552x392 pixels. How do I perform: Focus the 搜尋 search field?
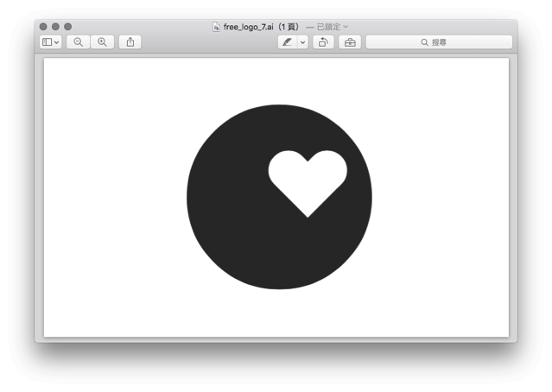449,42
